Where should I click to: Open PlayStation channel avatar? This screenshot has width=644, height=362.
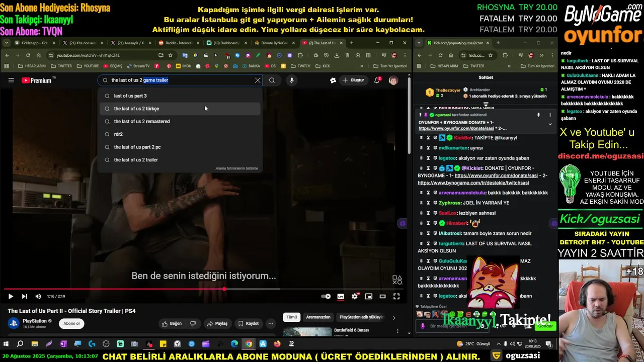[x=13, y=323]
